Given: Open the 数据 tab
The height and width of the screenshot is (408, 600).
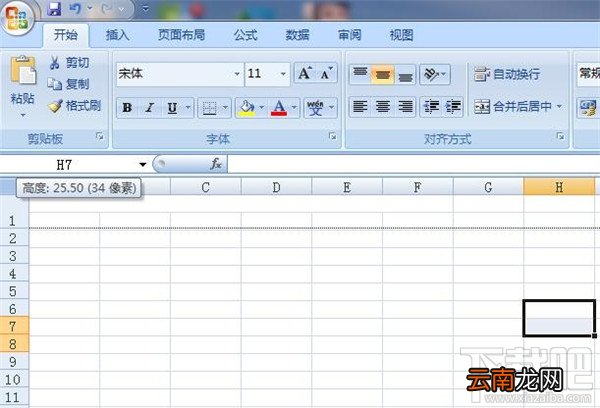Looking at the screenshot, I should (297, 35).
